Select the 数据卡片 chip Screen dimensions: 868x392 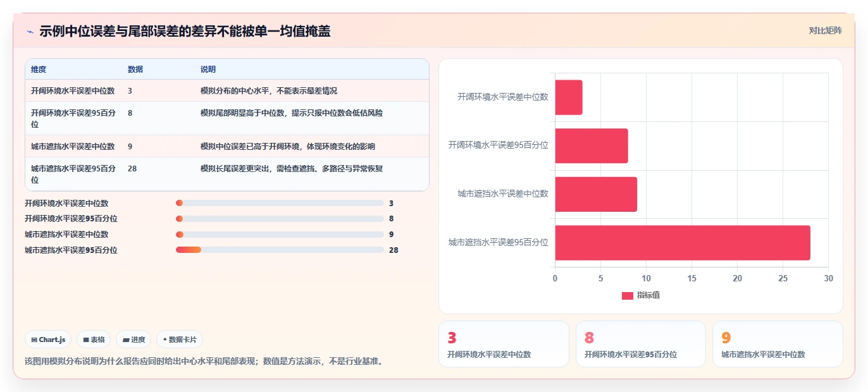[180, 340]
